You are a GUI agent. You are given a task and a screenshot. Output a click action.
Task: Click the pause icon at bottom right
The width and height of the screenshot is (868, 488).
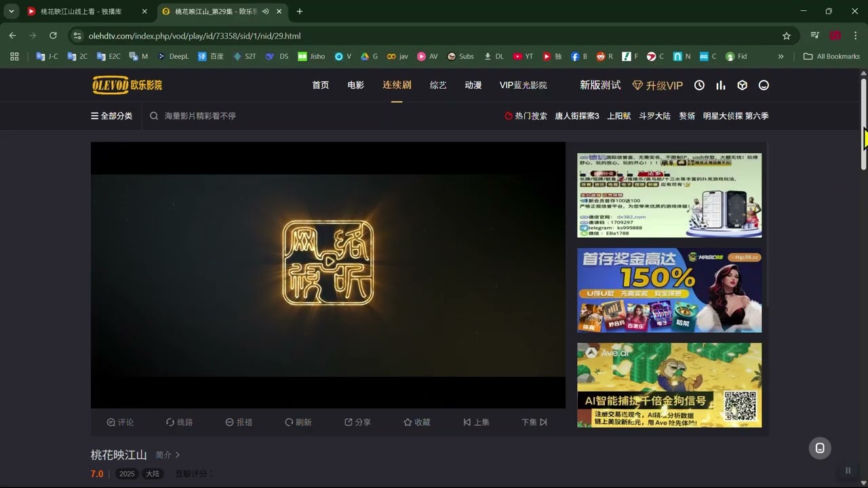coord(848,470)
